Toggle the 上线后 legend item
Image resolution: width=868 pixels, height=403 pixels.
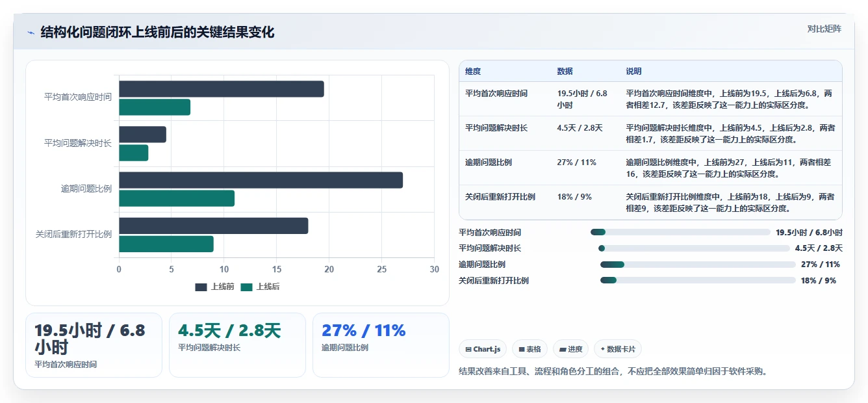click(260, 287)
